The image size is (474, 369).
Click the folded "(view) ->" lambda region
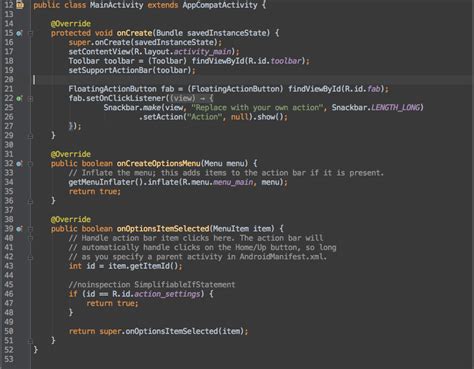coord(191,98)
